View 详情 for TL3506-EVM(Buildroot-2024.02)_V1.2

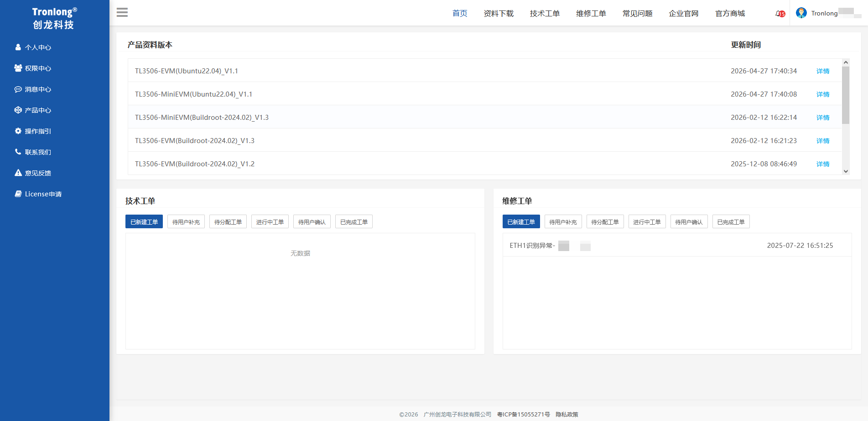point(823,164)
